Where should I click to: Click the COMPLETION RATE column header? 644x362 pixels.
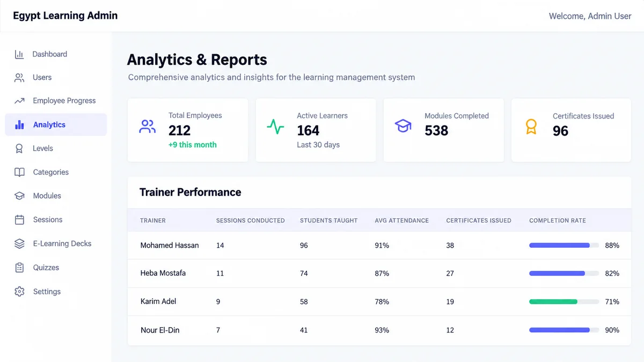click(558, 220)
